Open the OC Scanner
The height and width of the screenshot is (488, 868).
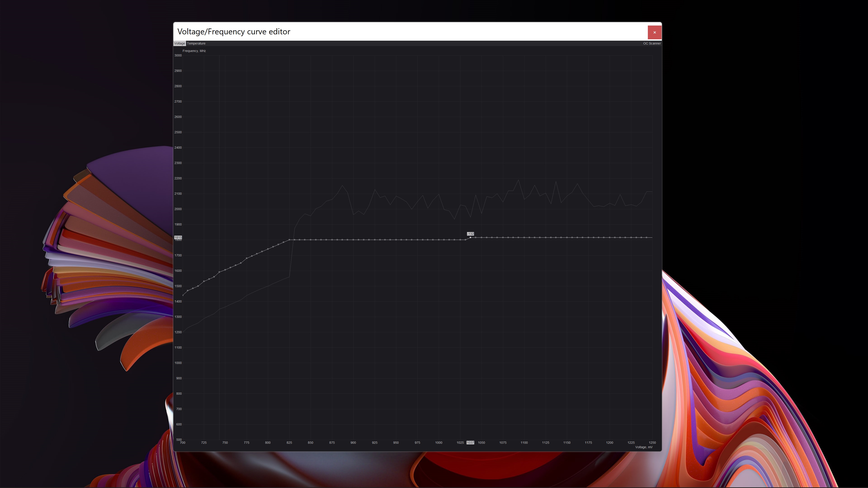tap(652, 43)
